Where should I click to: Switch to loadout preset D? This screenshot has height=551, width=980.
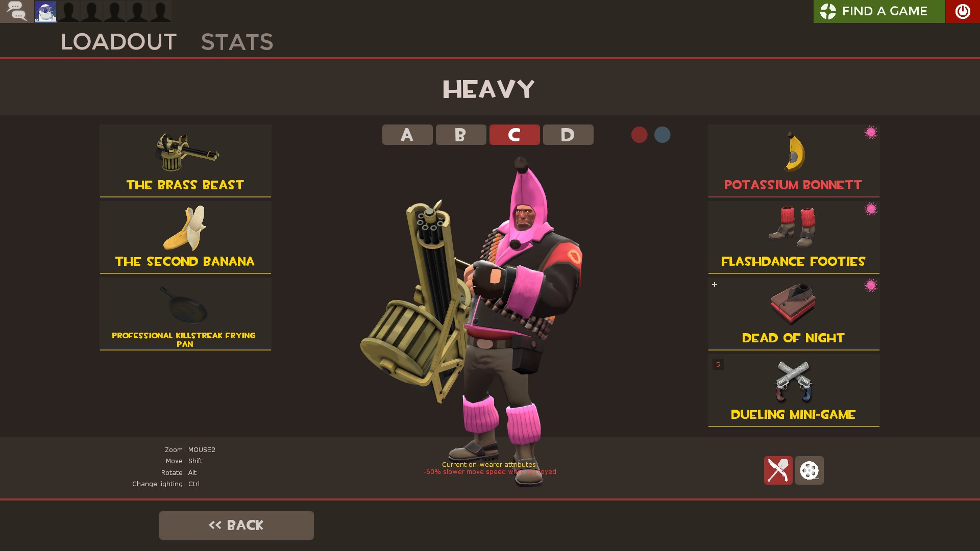pos(568,135)
